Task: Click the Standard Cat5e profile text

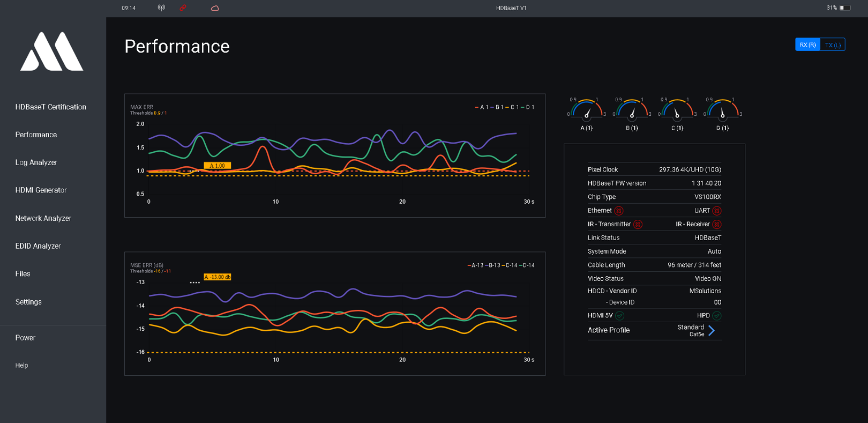Action: [691, 331]
